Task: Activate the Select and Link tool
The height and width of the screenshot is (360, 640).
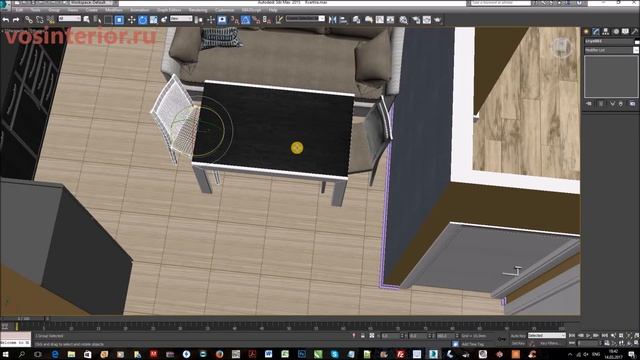Action: click(29, 20)
